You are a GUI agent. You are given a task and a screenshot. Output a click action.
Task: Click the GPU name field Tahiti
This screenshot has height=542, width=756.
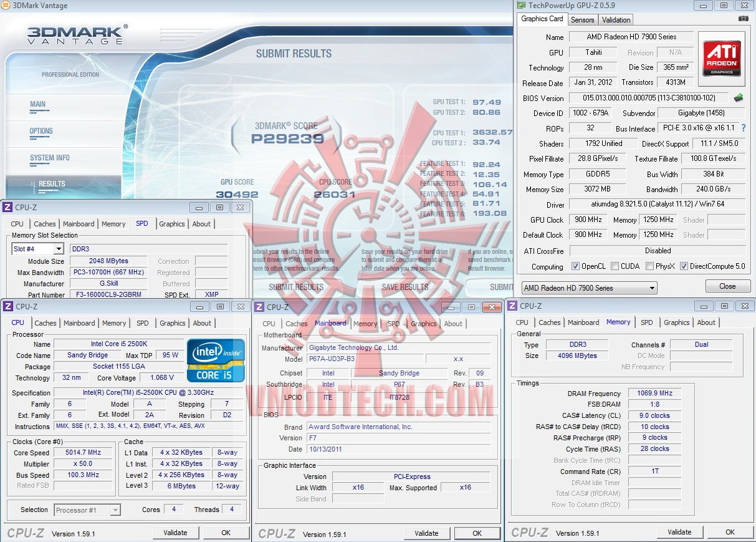click(593, 52)
